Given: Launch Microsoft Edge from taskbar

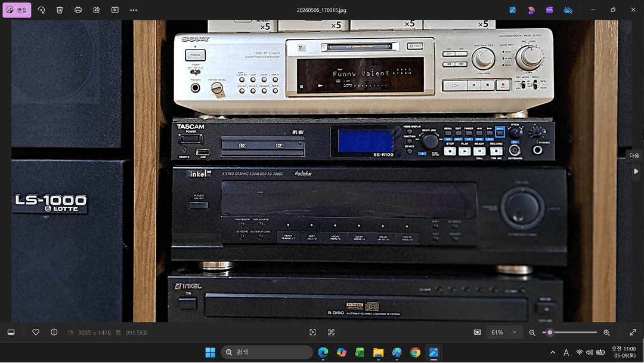Looking at the screenshot, I should tap(323, 352).
